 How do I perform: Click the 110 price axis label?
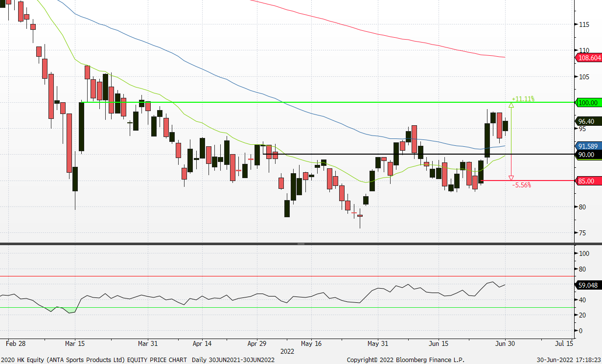[584, 50]
